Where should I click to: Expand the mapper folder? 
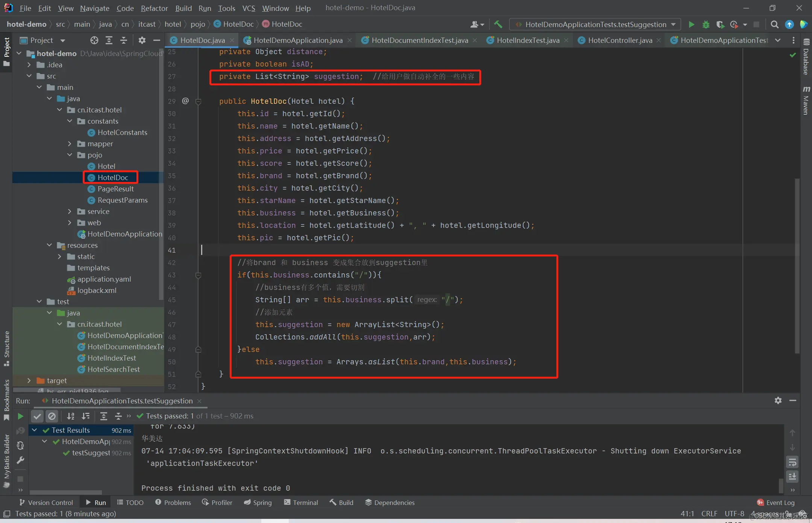pos(70,144)
